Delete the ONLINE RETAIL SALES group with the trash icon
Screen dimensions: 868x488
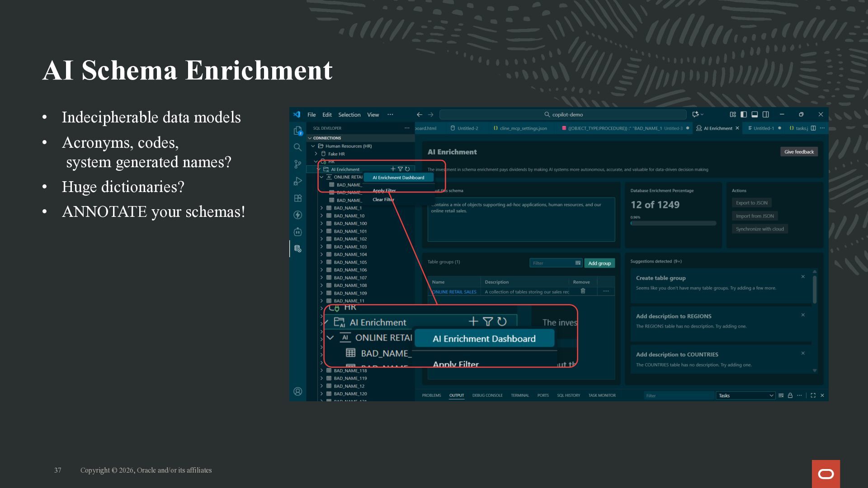tap(583, 291)
